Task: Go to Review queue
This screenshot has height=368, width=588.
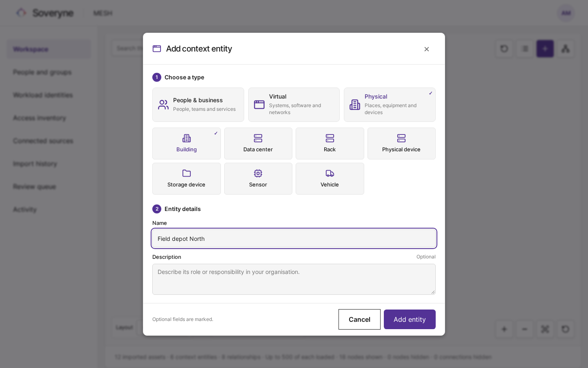Action: (49, 186)
